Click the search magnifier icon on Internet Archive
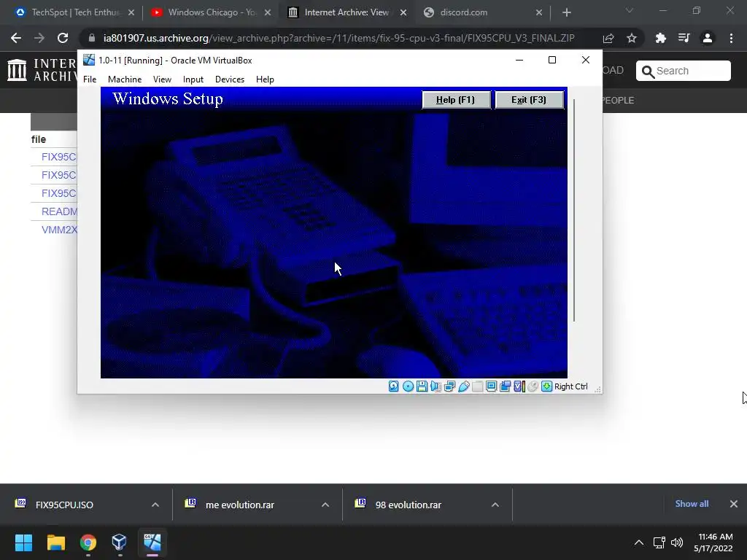Screen dimensions: 747x560 (x=648, y=71)
